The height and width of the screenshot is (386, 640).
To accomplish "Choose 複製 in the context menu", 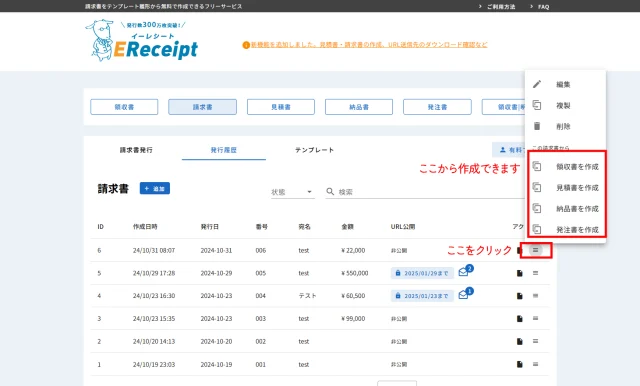I will coord(565,105).
